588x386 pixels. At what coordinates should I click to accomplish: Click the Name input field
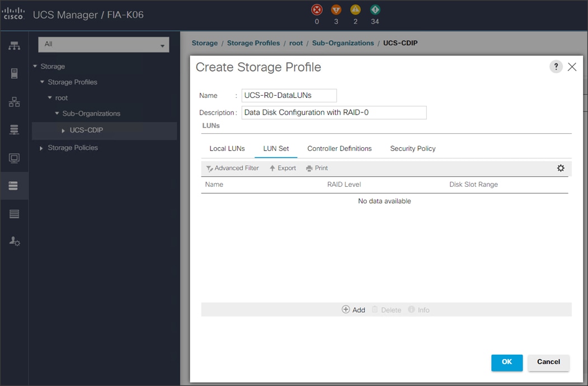pos(289,95)
